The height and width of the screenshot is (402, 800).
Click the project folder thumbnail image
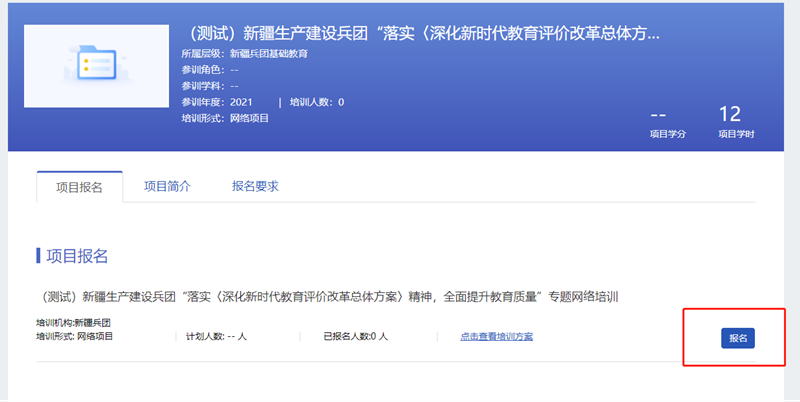click(x=95, y=66)
